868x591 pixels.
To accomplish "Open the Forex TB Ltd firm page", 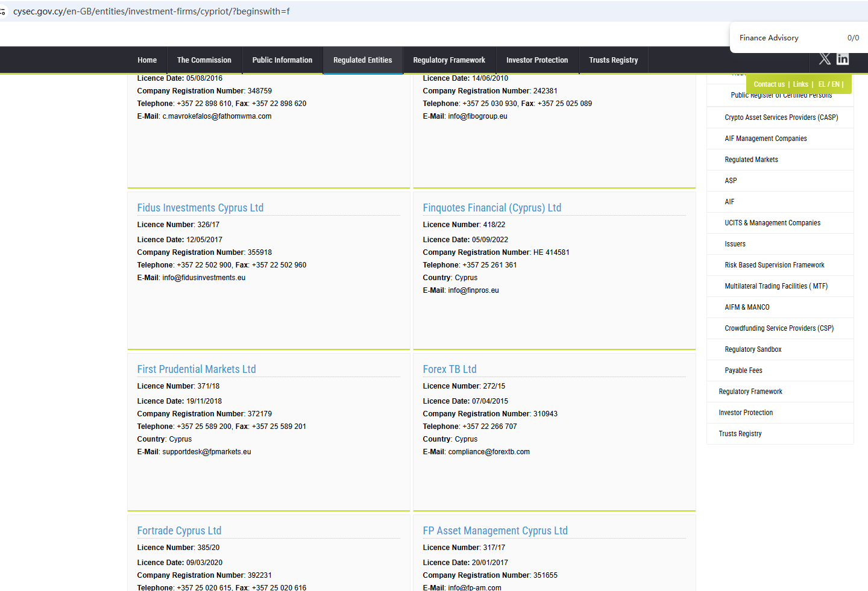I will pyautogui.click(x=450, y=369).
